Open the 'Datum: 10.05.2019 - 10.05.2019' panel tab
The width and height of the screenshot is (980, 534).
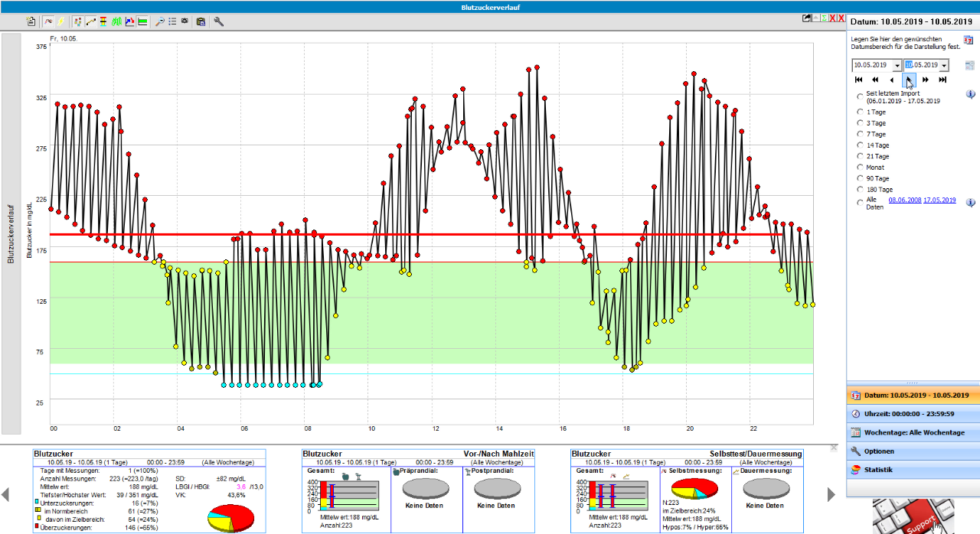tap(913, 396)
